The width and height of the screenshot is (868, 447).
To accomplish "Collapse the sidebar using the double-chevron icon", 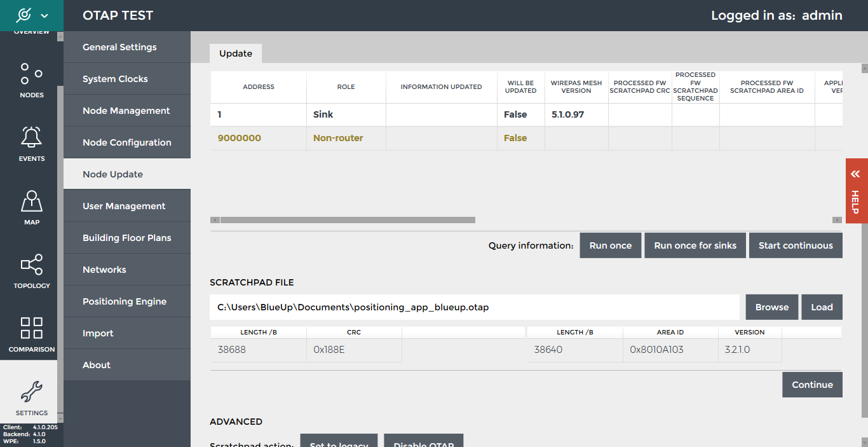I will pos(856,173).
